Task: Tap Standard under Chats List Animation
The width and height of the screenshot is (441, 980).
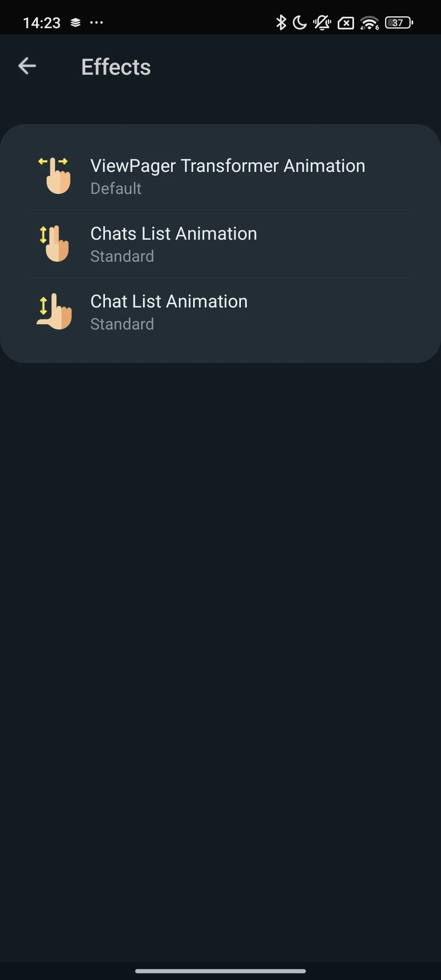Action: [x=122, y=256]
